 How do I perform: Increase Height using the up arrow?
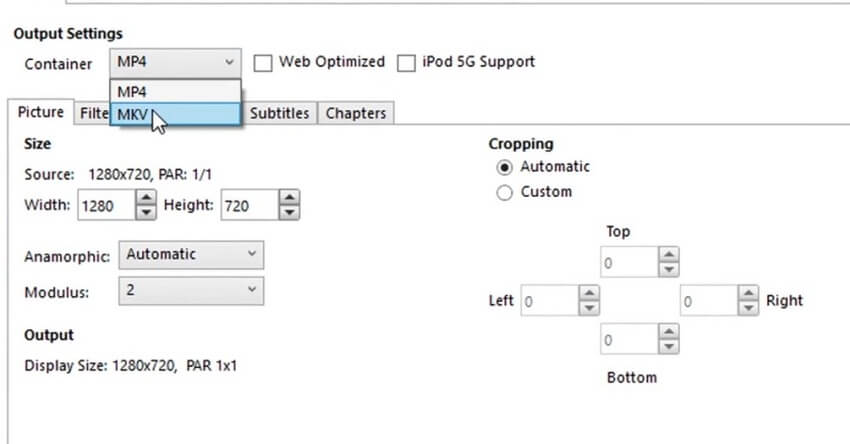(x=290, y=199)
